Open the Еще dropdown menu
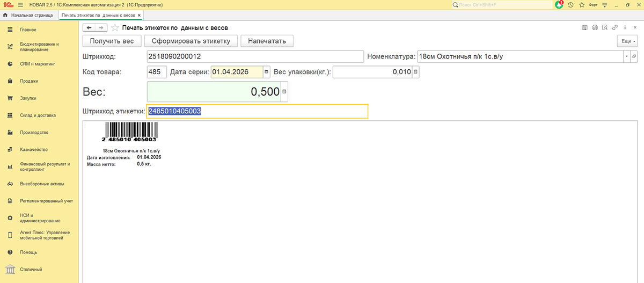Image resolution: width=644 pixels, height=283 pixels. point(628,41)
